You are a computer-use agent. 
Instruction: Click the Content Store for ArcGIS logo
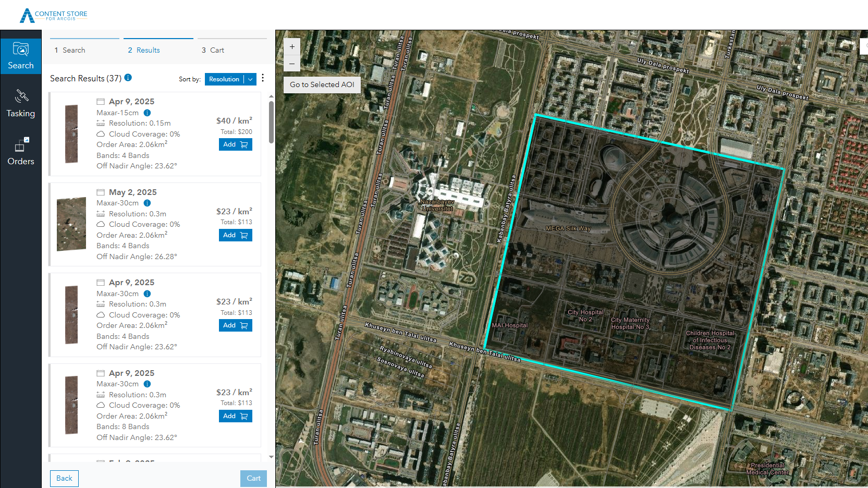pyautogui.click(x=54, y=16)
